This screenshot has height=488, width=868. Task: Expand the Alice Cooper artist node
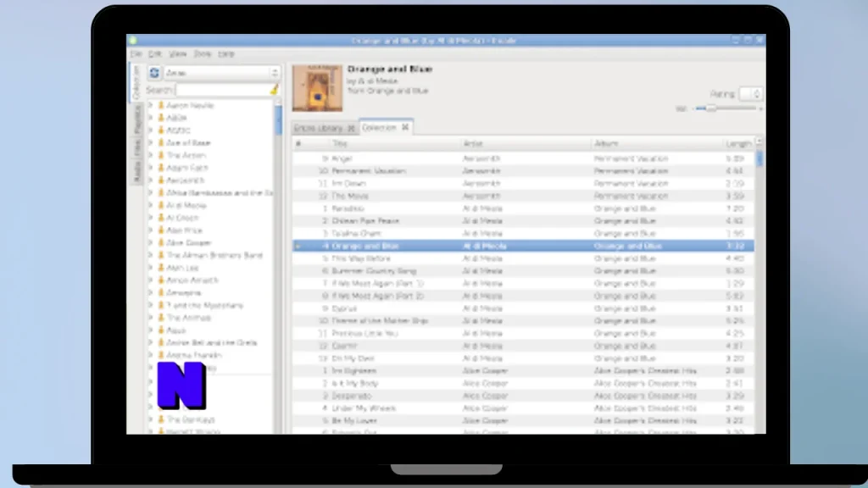pyautogui.click(x=150, y=242)
